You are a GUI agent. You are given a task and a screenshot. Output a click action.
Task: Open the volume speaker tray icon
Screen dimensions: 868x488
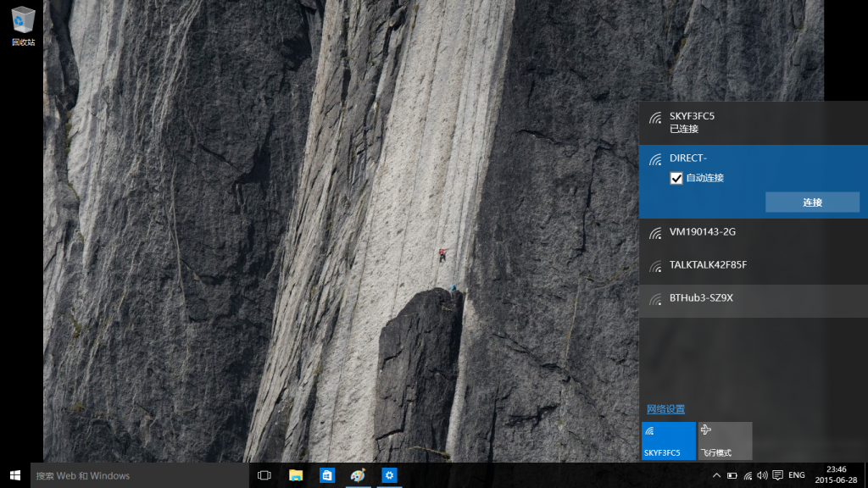pos(762,475)
